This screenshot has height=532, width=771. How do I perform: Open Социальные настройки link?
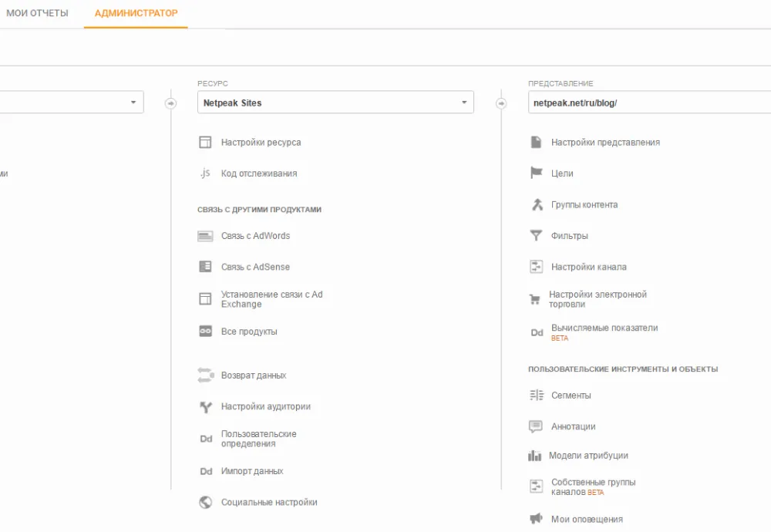pos(269,502)
